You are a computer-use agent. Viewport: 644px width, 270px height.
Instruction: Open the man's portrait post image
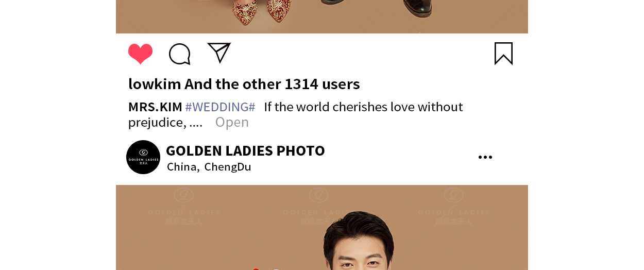coord(322,227)
